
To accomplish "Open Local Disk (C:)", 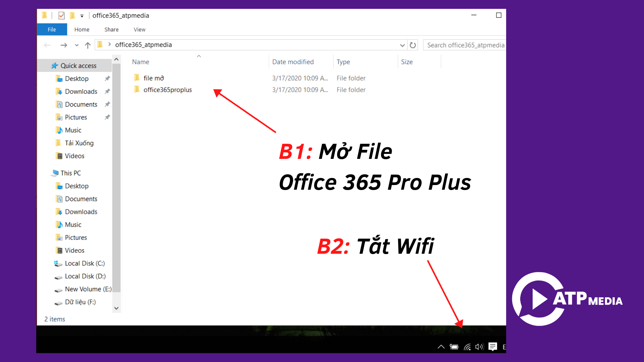I will [x=85, y=263].
